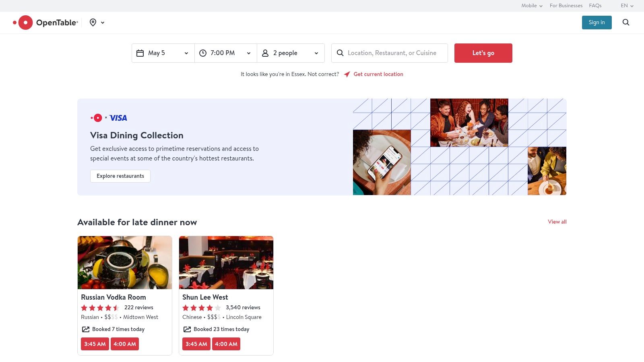The width and height of the screenshot is (644, 362).
Task: Open the phone-in-hand banner photo
Action: point(382,162)
